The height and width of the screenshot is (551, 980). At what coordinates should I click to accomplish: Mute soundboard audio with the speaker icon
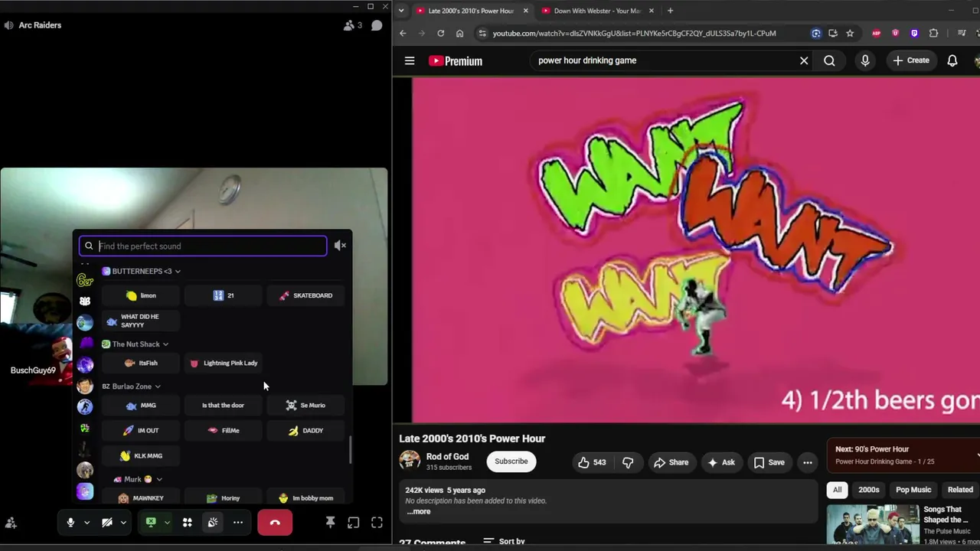pos(340,246)
